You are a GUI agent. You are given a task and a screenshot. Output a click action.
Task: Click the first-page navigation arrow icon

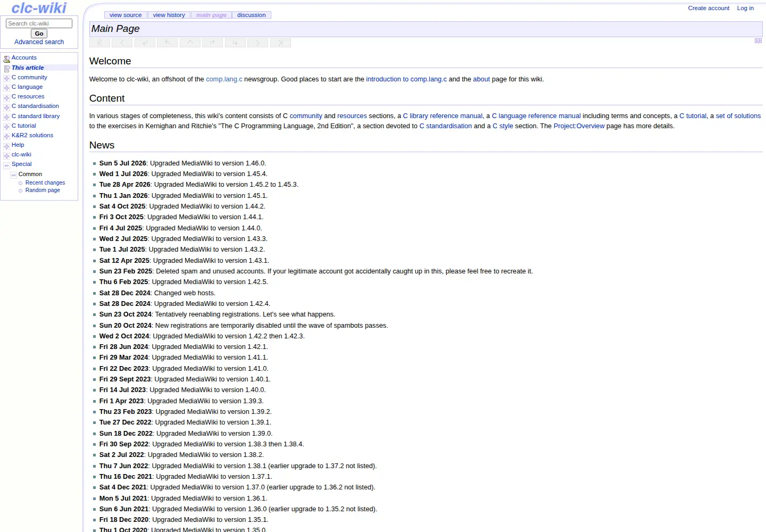pyautogui.click(x=99, y=43)
